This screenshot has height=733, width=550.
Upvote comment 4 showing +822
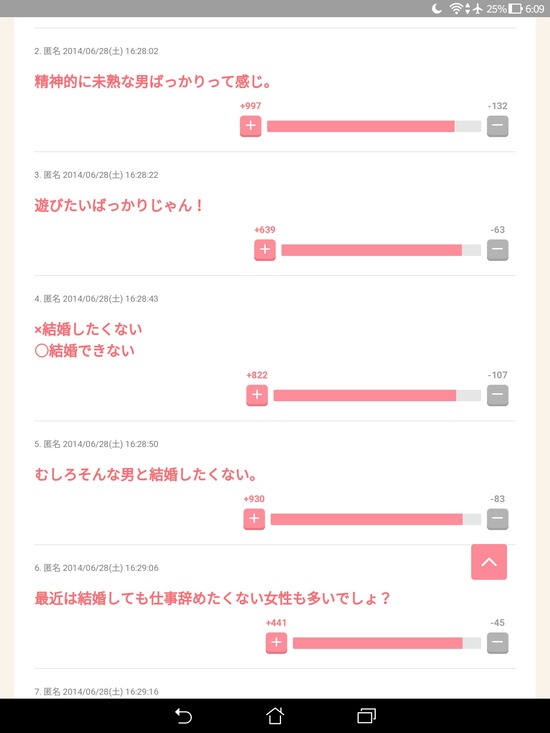257,395
